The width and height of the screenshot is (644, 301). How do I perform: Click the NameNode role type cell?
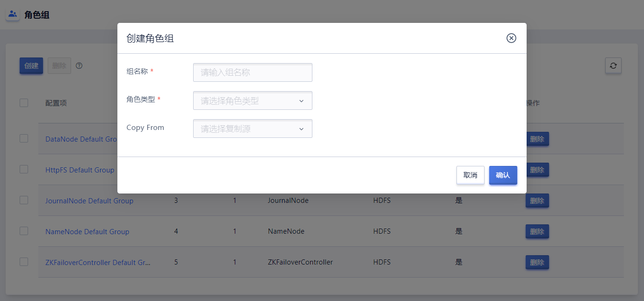[x=286, y=231]
